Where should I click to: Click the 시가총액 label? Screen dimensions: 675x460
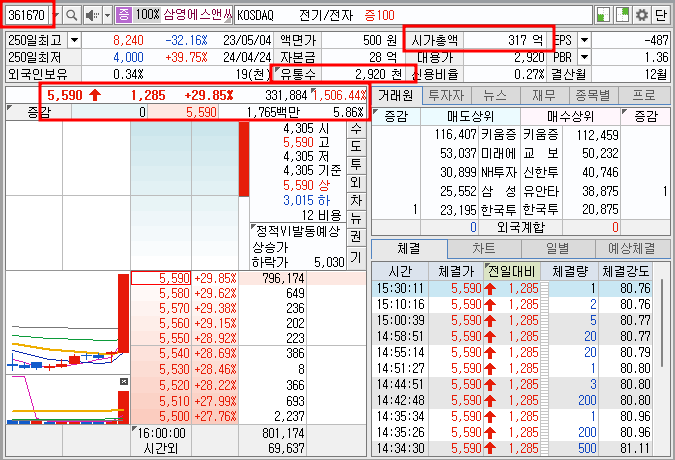[434, 40]
